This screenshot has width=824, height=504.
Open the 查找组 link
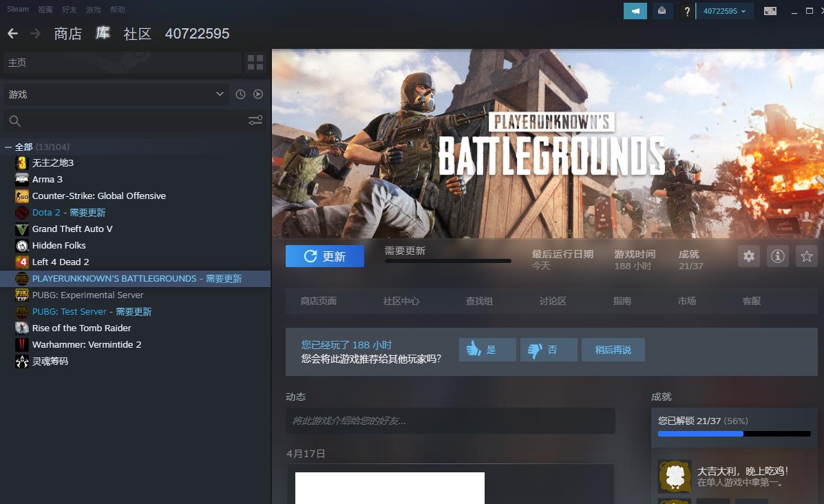(x=479, y=301)
